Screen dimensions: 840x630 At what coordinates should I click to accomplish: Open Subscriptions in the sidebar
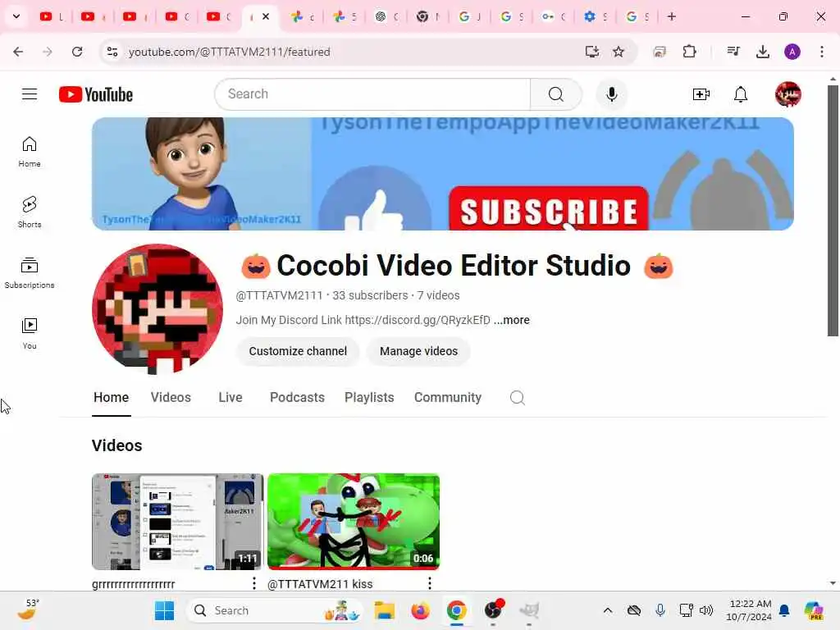click(30, 273)
